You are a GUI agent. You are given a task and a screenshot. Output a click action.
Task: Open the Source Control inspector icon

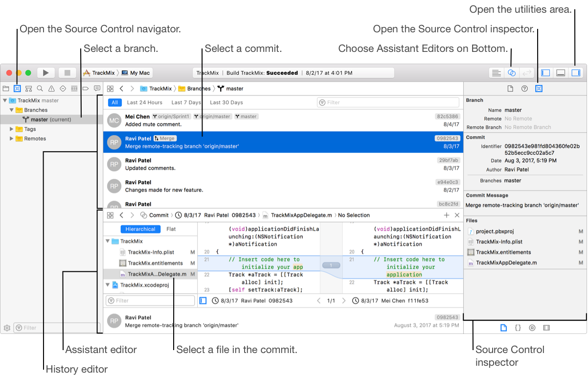click(x=539, y=89)
